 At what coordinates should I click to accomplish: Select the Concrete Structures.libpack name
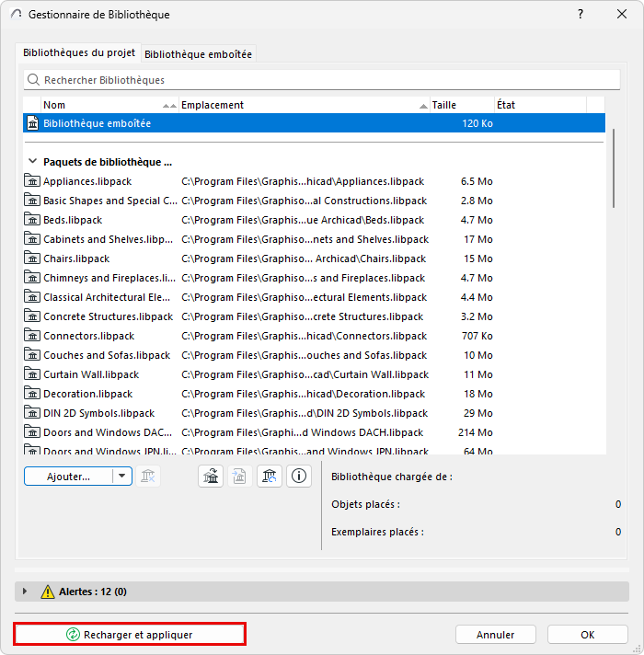tap(109, 316)
